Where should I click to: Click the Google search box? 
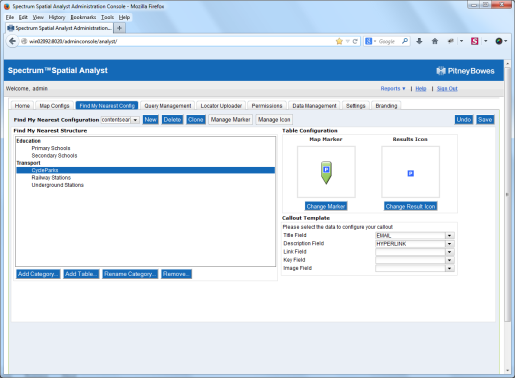[388, 41]
